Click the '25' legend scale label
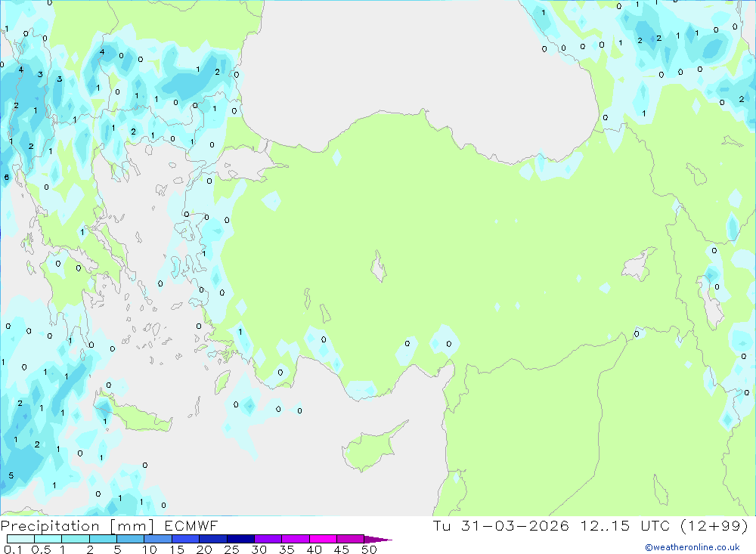 coord(231,549)
